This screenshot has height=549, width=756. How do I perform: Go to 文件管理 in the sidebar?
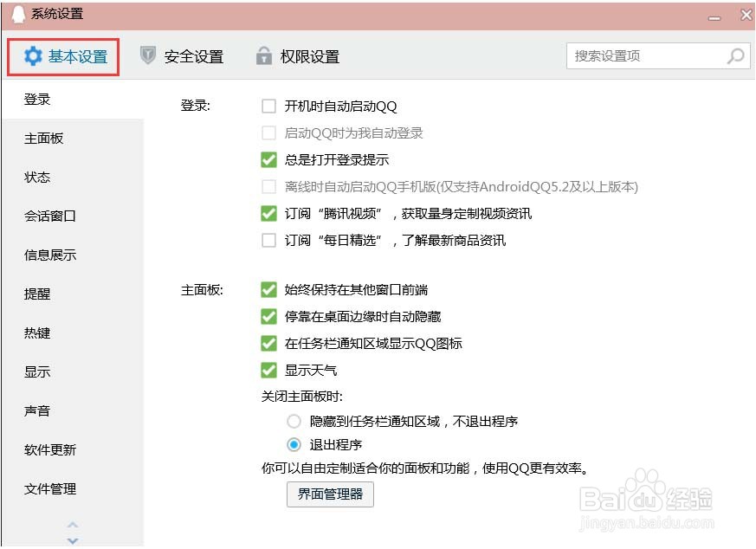73,489
